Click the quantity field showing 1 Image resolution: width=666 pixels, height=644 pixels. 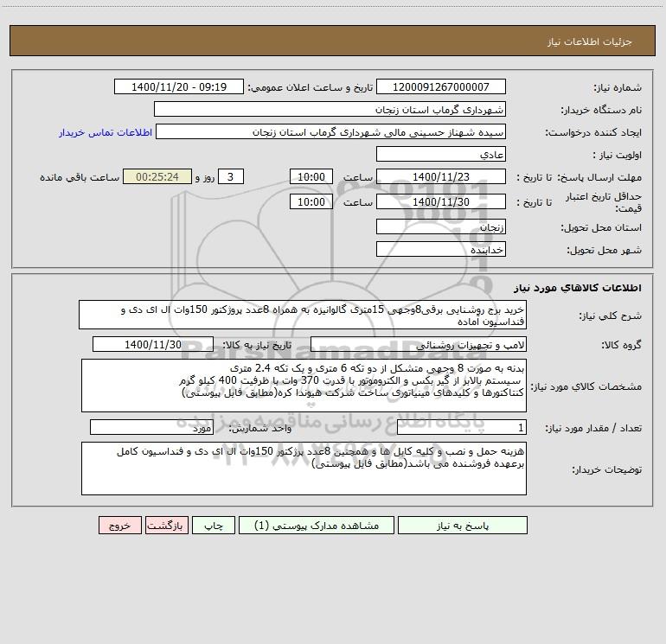(462, 427)
